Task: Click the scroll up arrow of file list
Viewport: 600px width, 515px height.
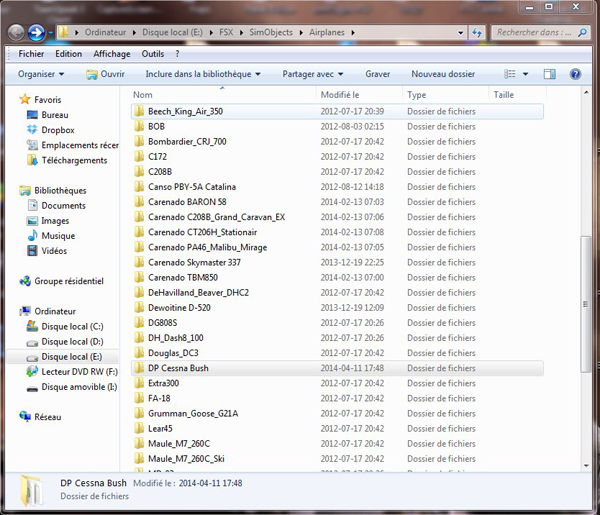Action: (x=586, y=93)
